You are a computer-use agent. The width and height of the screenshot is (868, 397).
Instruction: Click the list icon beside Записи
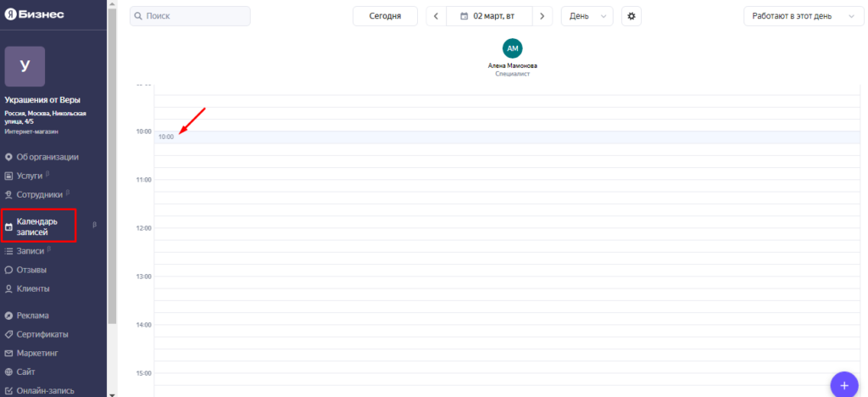click(8, 251)
